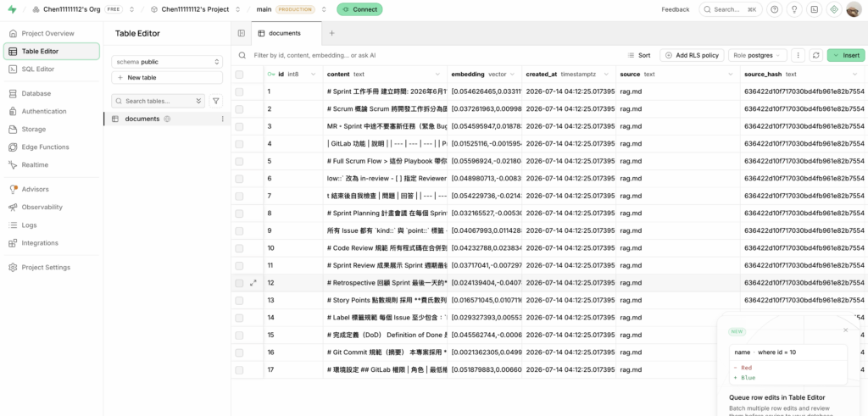The image size is (868, 416).
Task: Click the Feedback button
Action: pos(676,9)
